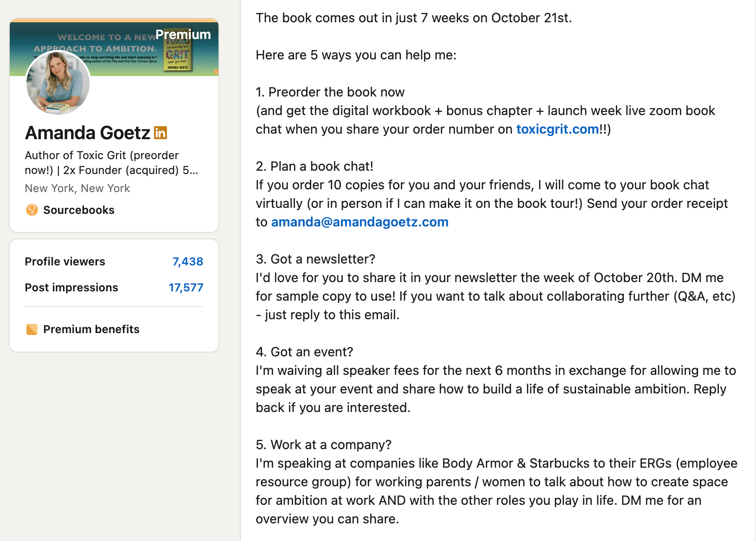Open Amanda Goetz's round profile photo
756x541 pixels.
[x=58, y=83]
